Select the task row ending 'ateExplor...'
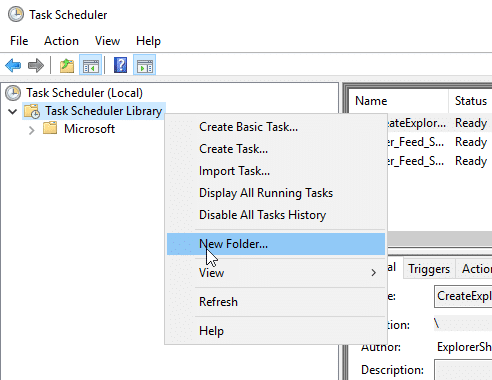Screen dimensions: 492x380 pos(439,123)
